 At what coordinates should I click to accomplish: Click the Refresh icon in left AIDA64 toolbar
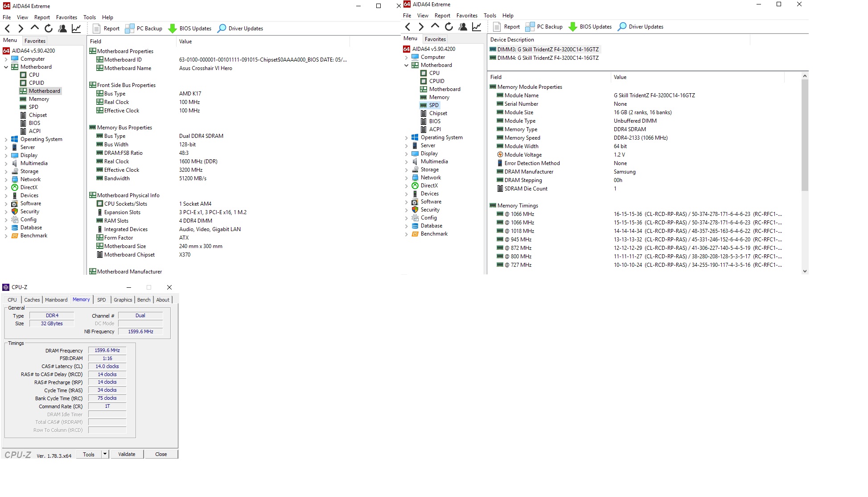[49, 29]
